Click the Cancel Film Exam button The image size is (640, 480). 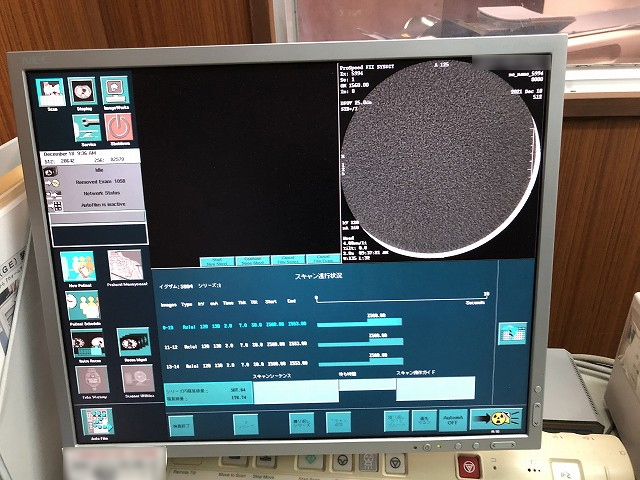(323, 259)
